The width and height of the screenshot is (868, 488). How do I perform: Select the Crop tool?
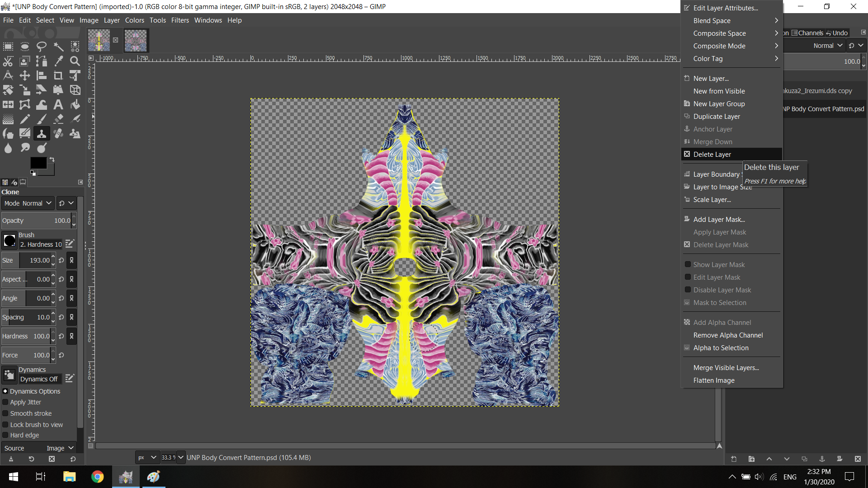pos(58,75)
